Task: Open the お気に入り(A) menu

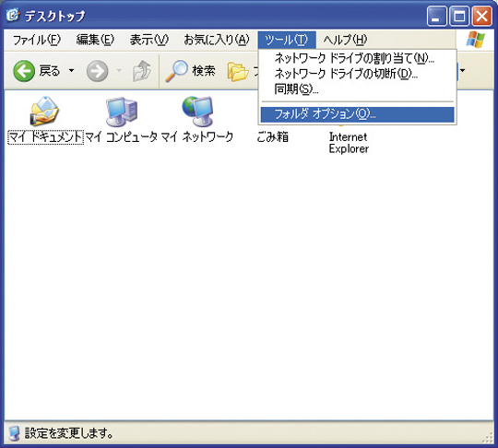Action: [x=217, y=40]
